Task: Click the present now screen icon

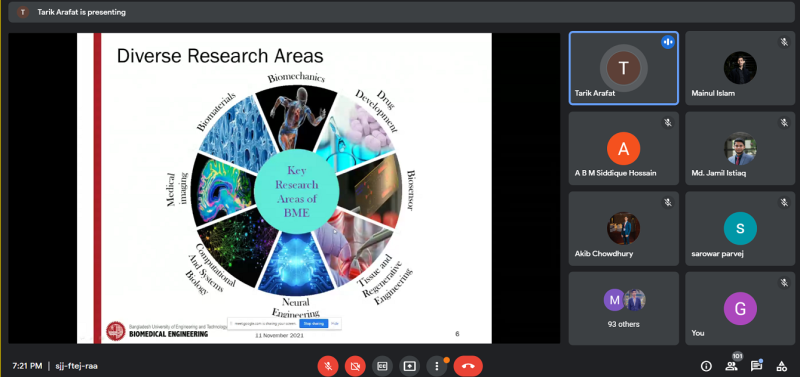Action: tap(409, 366)
